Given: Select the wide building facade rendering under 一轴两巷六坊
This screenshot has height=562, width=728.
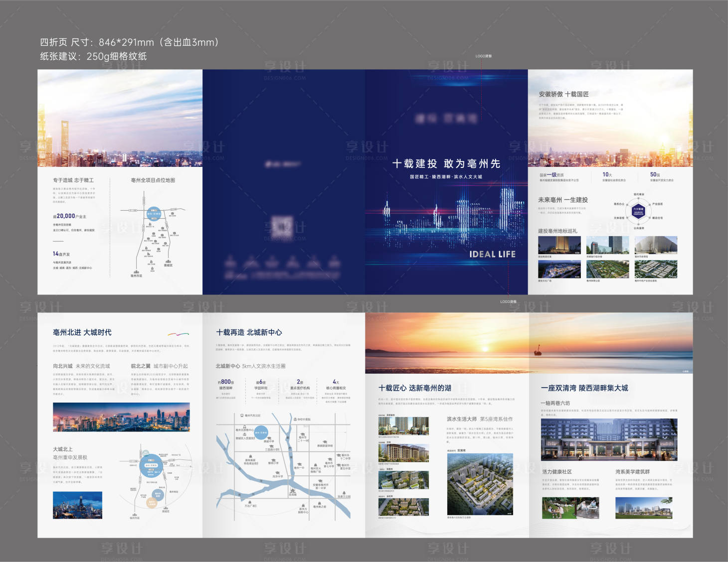Looking at the screenshot, I should click(x=609, y=439).
